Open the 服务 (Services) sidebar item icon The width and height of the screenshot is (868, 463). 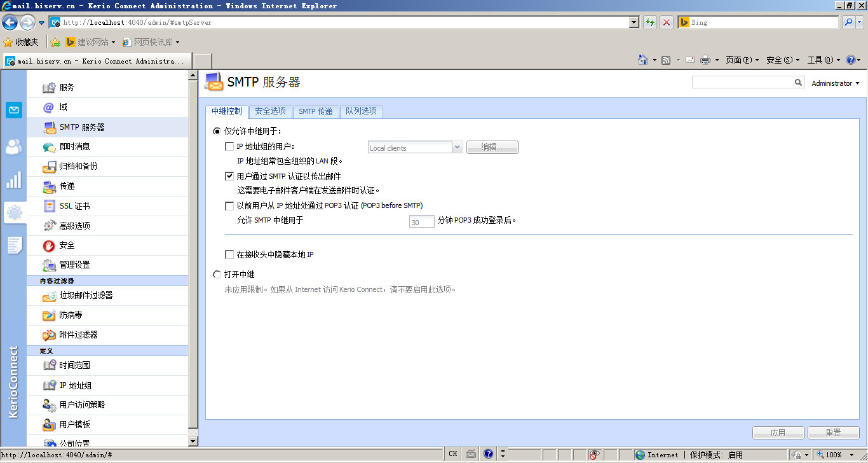(x=49, y=87)
